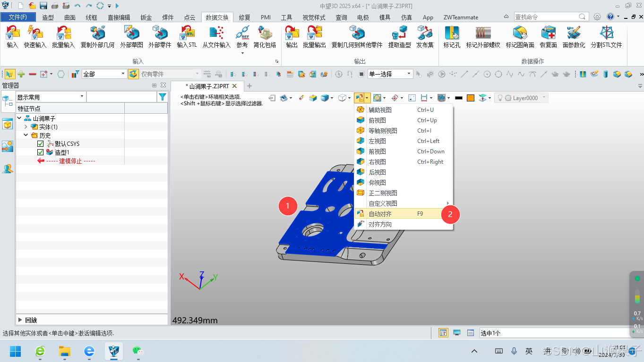
Task: Click the 复制几何到其他零件 icon
Action: click(x=357, y=33)
